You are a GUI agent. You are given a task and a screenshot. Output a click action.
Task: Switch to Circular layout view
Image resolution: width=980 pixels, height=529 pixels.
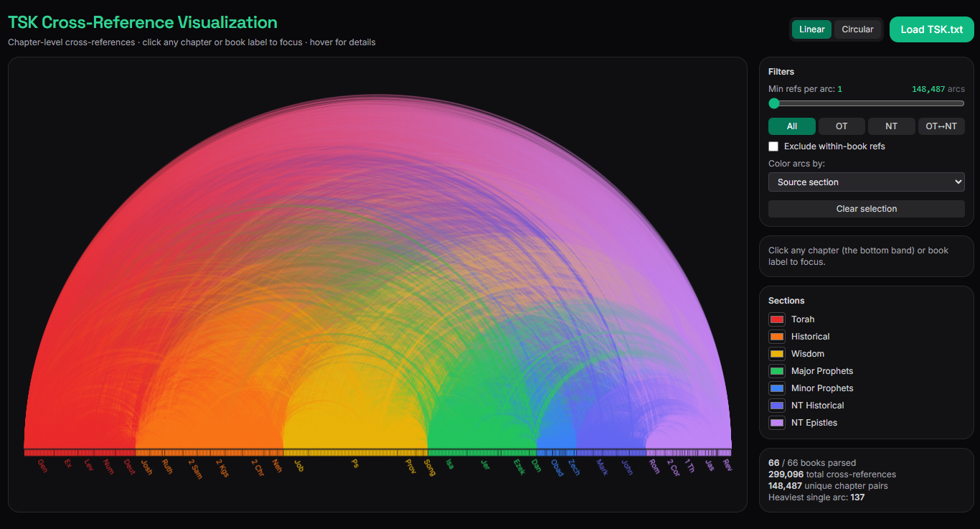(857, 29)
